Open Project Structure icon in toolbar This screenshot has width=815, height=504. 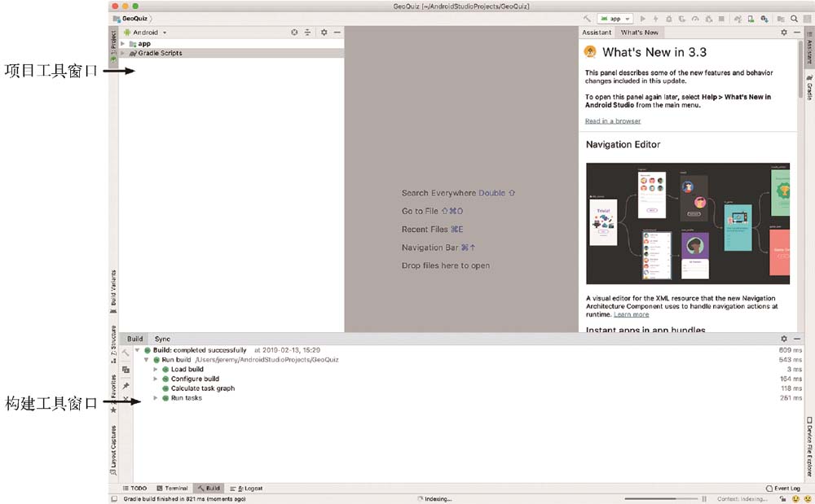781,19
